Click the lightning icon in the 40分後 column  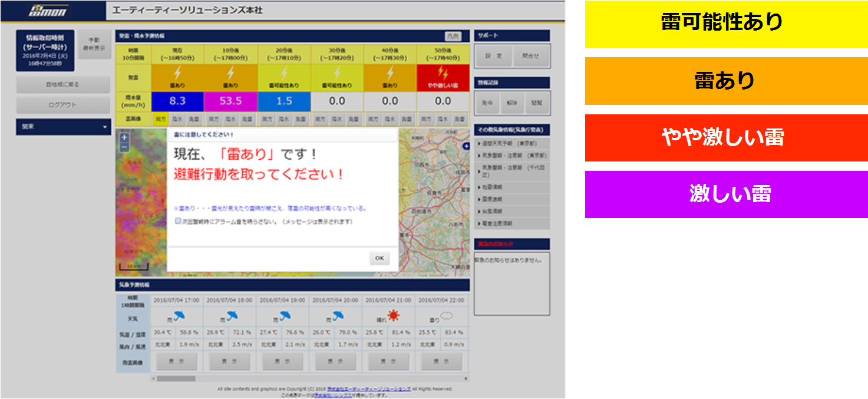click(390, 73)
